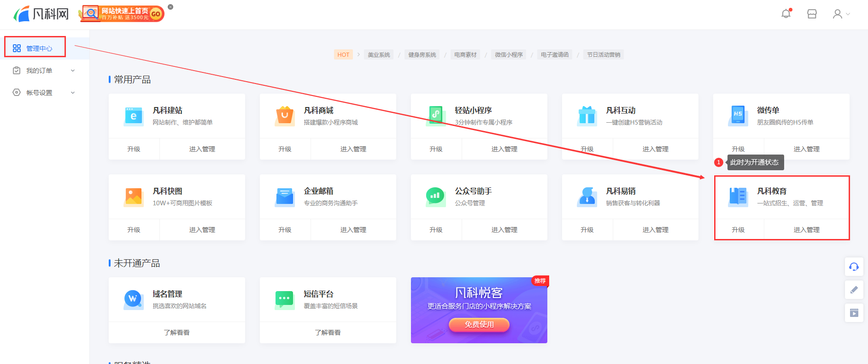Screen dimensions: 868x364
Task: Open the 健身房系统 tag
Action: coord(422,54)
